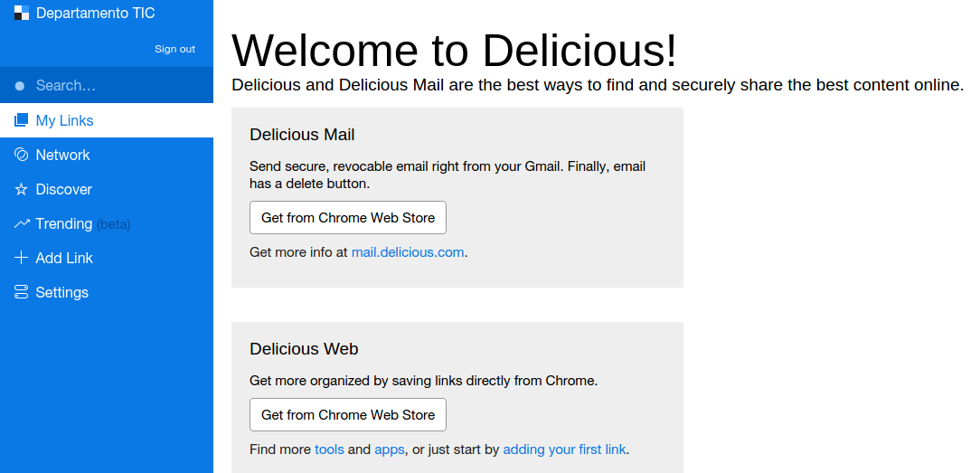
Task: Click the Settings toggles icon
Action: 22,292
